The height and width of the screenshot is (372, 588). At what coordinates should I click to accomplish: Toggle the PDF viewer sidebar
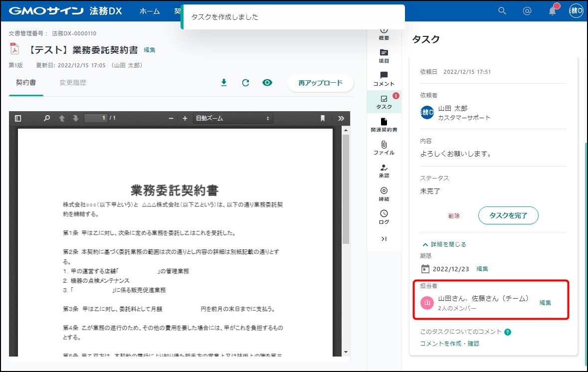point(18,118)
